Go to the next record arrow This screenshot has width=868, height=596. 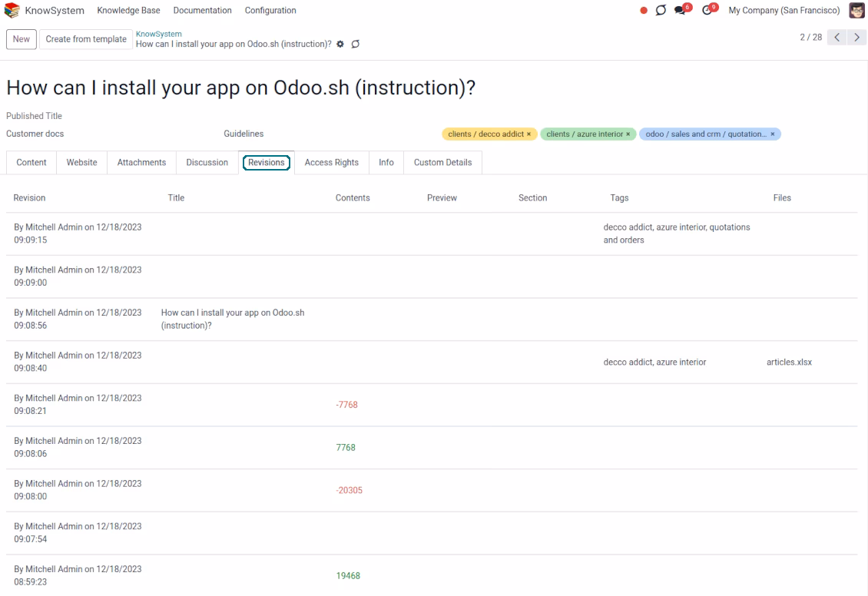(856, 37)
